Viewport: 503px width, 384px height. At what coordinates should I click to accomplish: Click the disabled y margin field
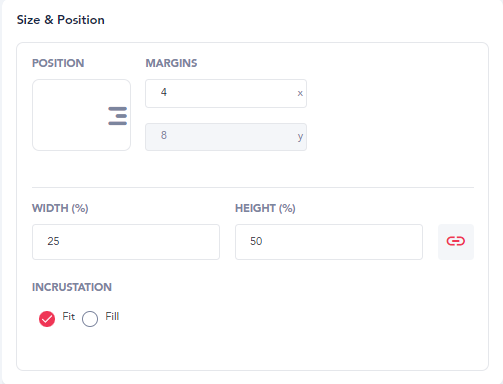click(x=226, y=137)
